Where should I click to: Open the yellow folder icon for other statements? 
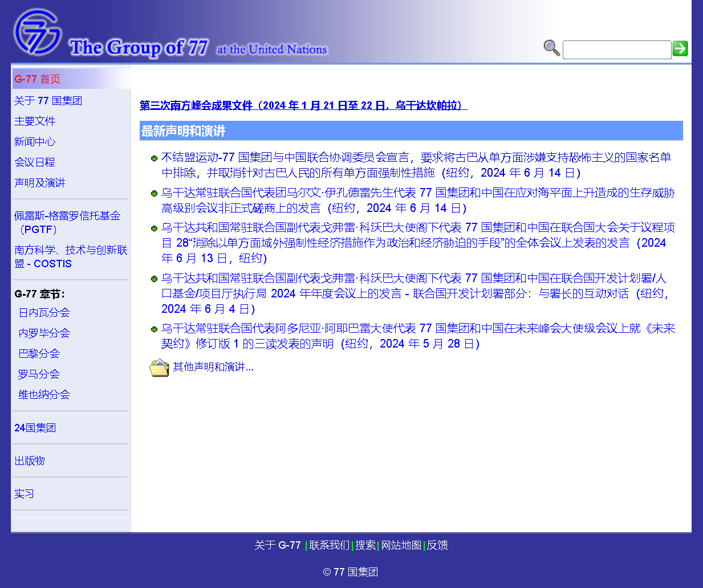pos(159,367)
